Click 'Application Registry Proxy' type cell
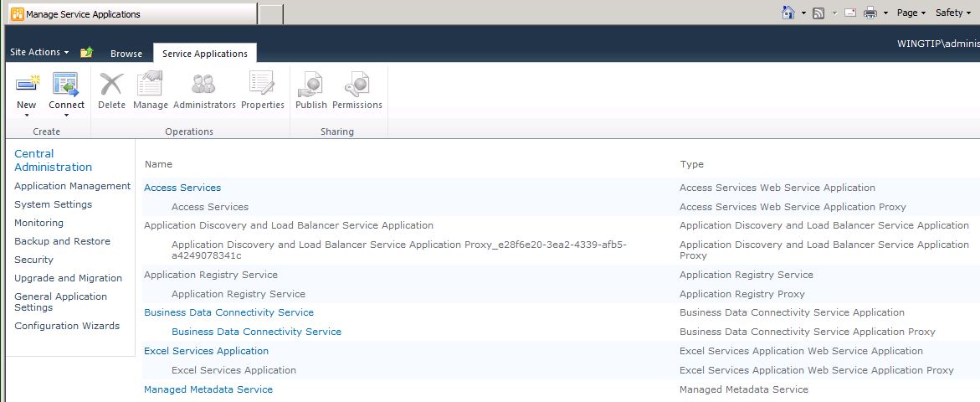This screenshot has width=980, height=402. tap(741, 294)
